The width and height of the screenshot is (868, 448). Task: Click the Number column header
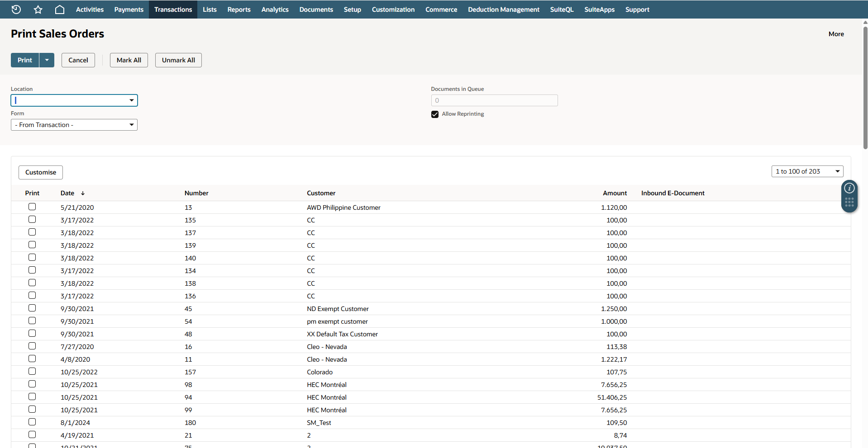196,193
